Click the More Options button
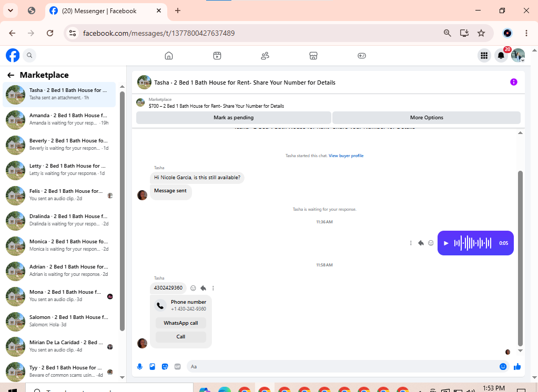This screenshot has height=392, width=538. click(427, 118)
